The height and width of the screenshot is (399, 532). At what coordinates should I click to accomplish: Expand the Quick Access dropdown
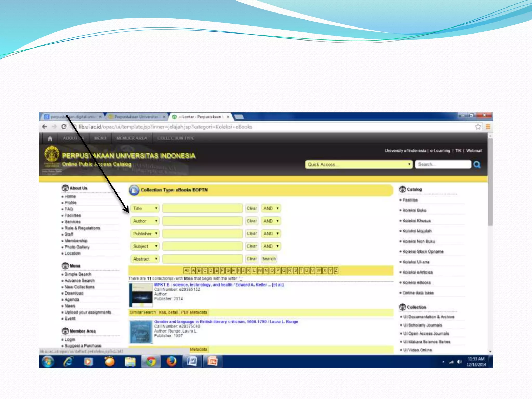click(358, 165)
